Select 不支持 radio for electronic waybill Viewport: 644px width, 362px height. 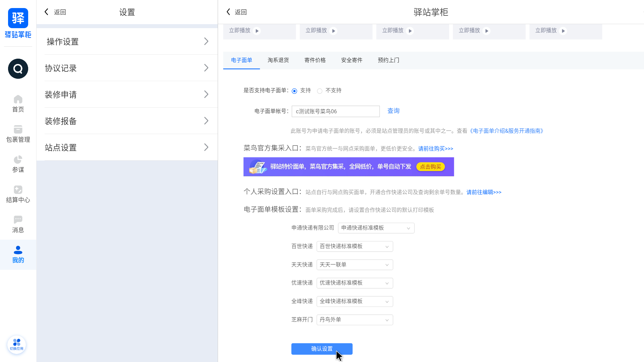(320, 91)
